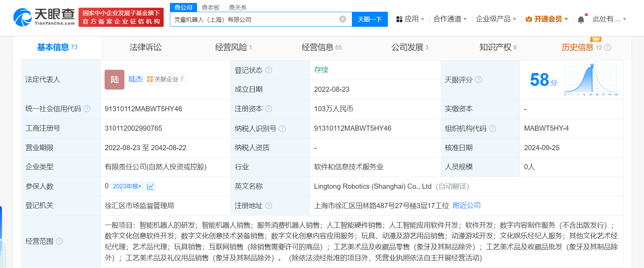This screenshot has height=268, width=644.
Task: Click the 2024-09-25 approval date value
Action: 542,148
